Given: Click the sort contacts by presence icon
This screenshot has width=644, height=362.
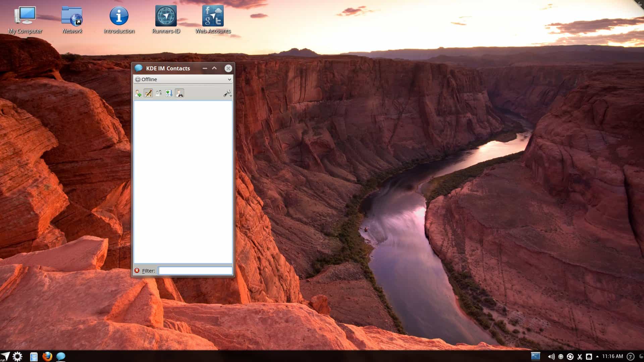Looking at the screenshot, I should 169,93.
